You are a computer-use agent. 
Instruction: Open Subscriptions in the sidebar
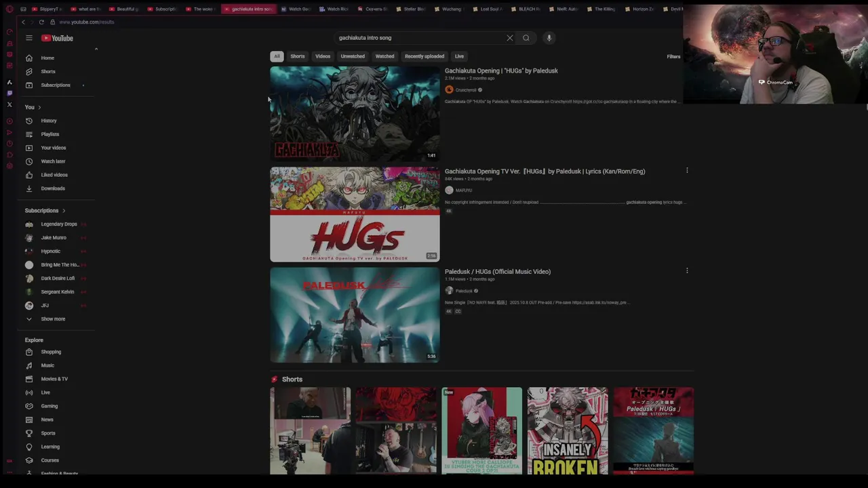pos(56,85)
